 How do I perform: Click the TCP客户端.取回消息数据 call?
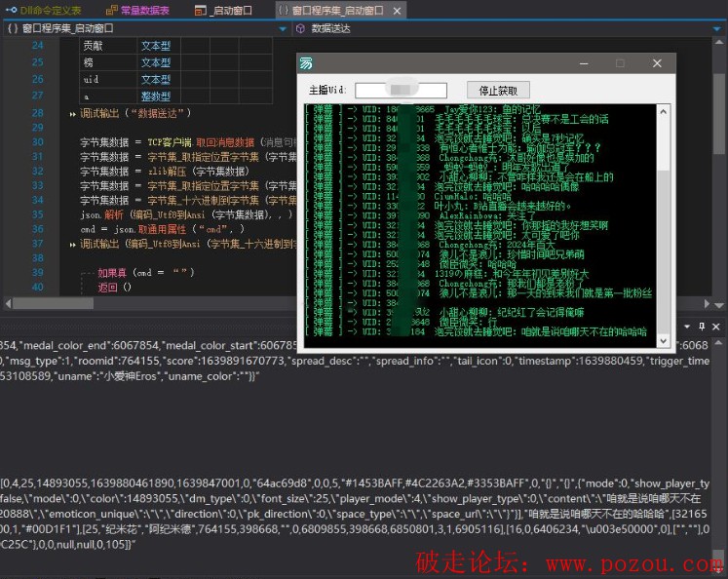point(201,142)
